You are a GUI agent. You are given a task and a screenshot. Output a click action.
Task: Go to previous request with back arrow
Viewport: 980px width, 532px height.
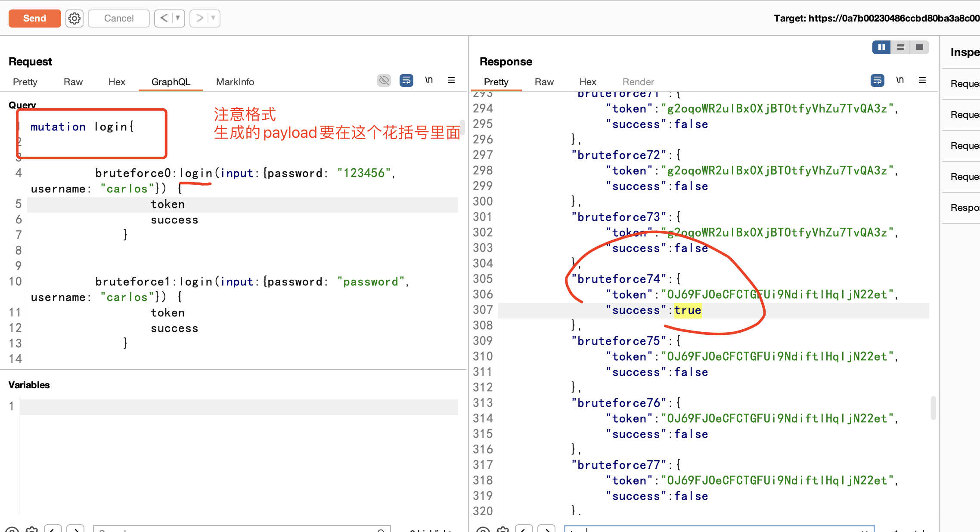point(164,19)
